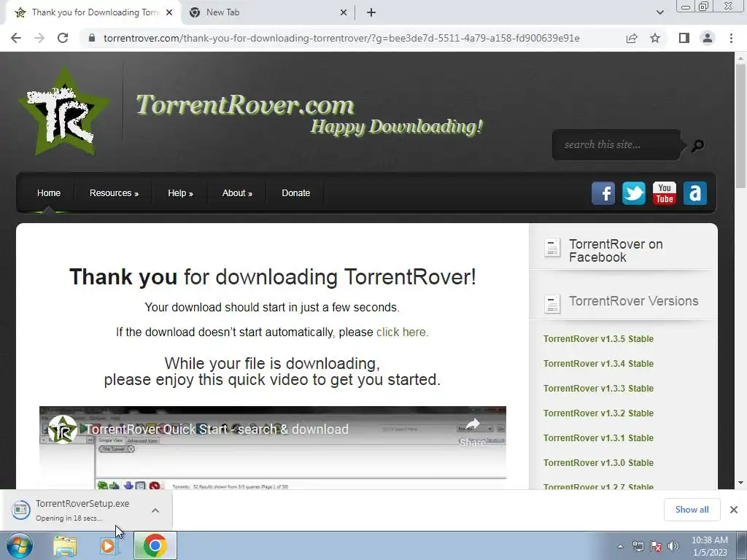Expand TorrentRoverSetup.exe download options chevron

pos(155,510)
